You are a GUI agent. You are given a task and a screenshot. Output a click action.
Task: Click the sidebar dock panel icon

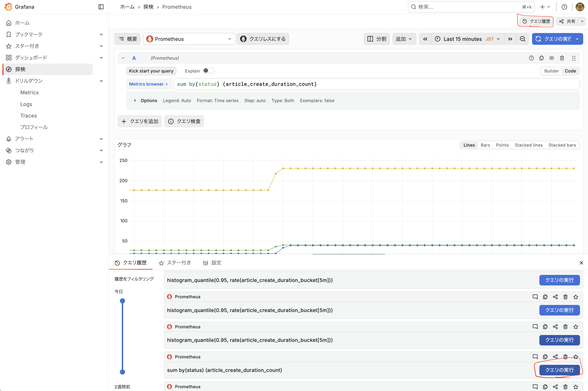point(101,7)
